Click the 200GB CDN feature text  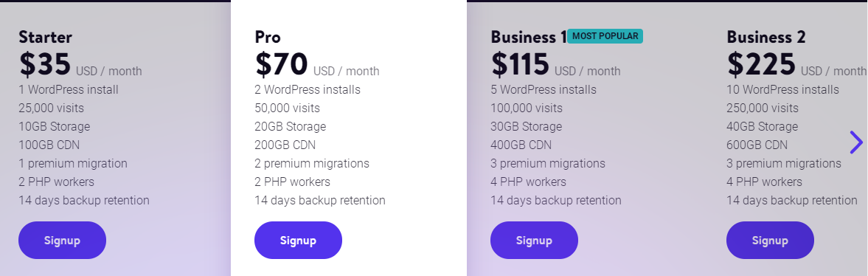(x=285, y=145)
